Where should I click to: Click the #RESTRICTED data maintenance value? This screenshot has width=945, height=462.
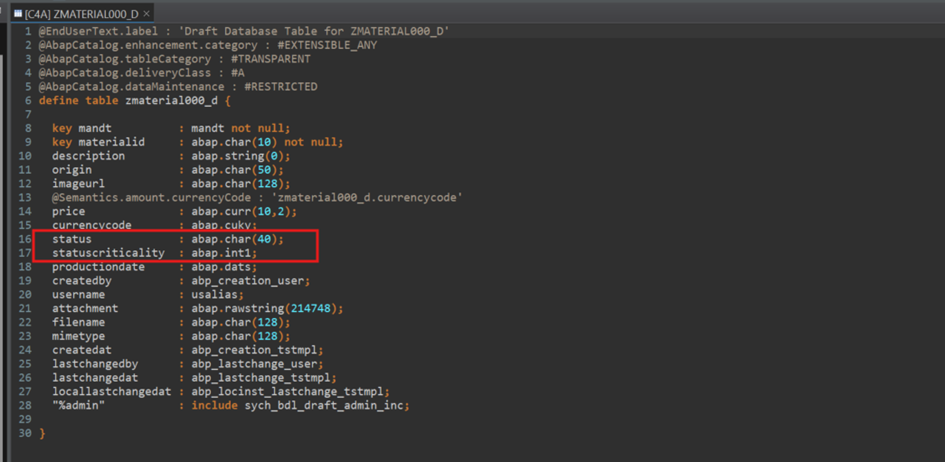tap(280, 87)
